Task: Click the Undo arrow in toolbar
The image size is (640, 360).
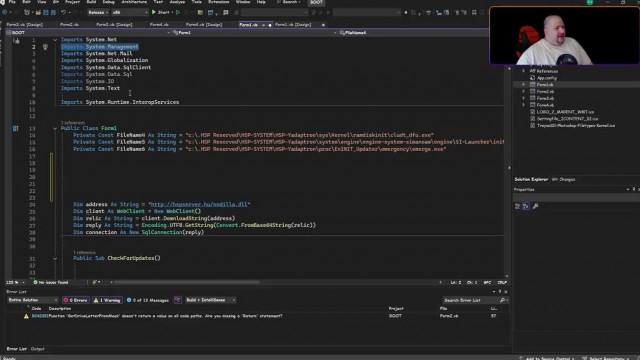Action: pyautogui.click(x=64, y=13)
